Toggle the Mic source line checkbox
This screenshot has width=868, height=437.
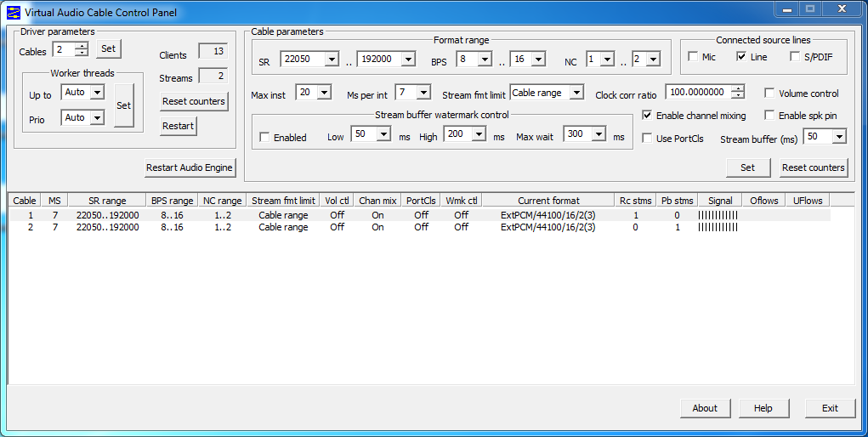693,56
